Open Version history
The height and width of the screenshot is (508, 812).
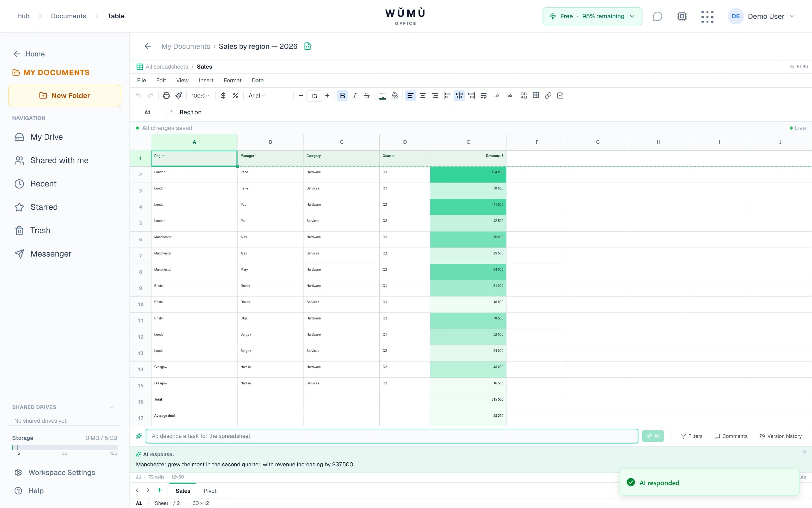tap(781, 436)
